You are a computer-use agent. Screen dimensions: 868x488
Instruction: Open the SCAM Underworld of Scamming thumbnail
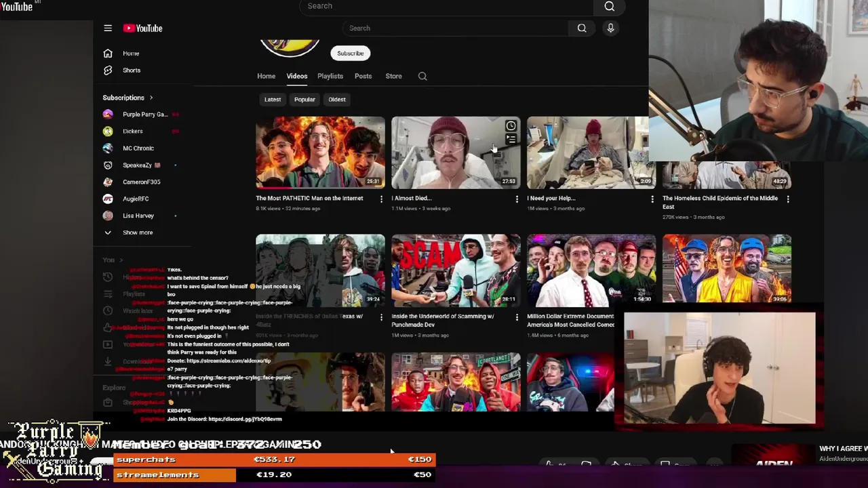pos(456,270)
